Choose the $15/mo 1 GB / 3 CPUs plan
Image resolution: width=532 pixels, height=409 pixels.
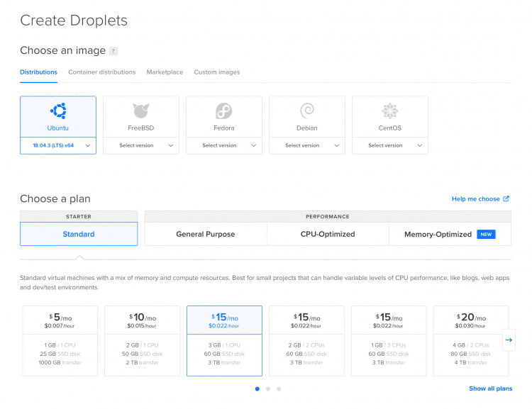[x=389, y=341]
